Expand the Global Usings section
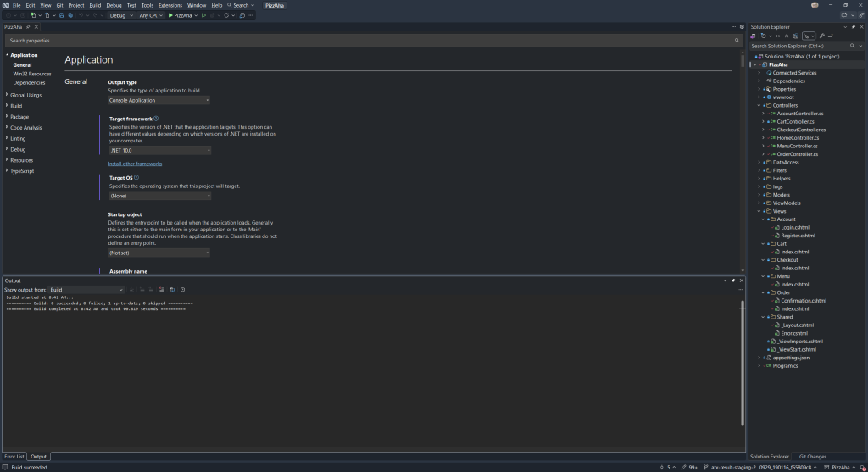This screenshot has width=868, height=472. (x=7, y=95)
